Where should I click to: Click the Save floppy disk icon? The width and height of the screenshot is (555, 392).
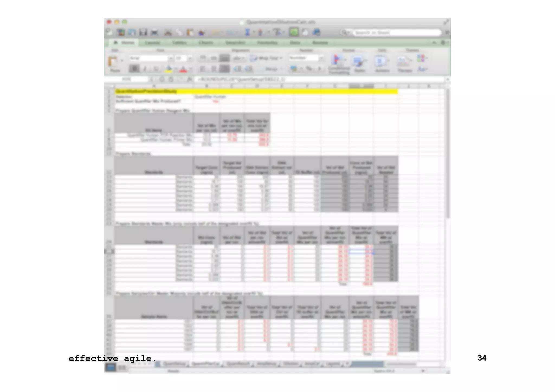click(143, 33)
